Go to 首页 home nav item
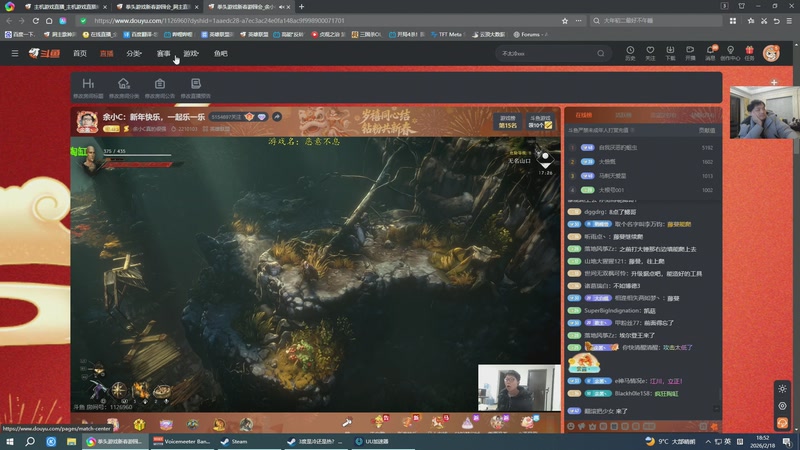This screenshot has height=450, width=800. click(80, 53)
